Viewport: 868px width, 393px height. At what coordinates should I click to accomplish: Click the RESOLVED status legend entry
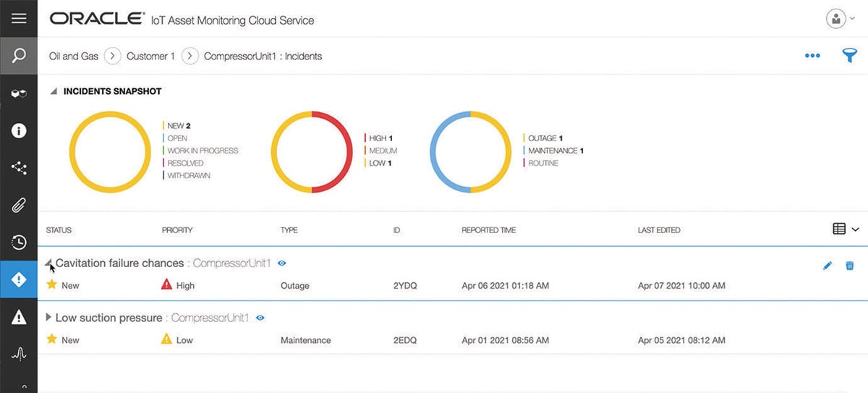click(x=184, y=163)
